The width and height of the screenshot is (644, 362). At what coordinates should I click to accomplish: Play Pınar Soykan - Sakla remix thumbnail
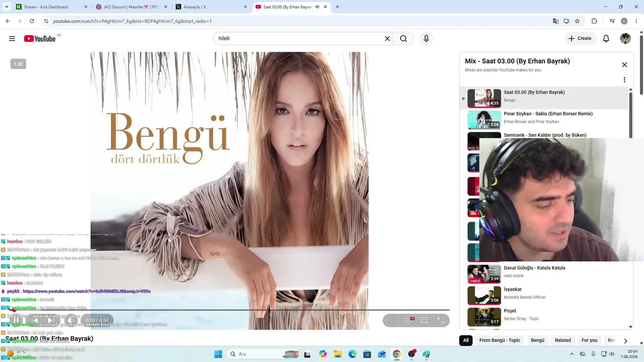[484, 120]
